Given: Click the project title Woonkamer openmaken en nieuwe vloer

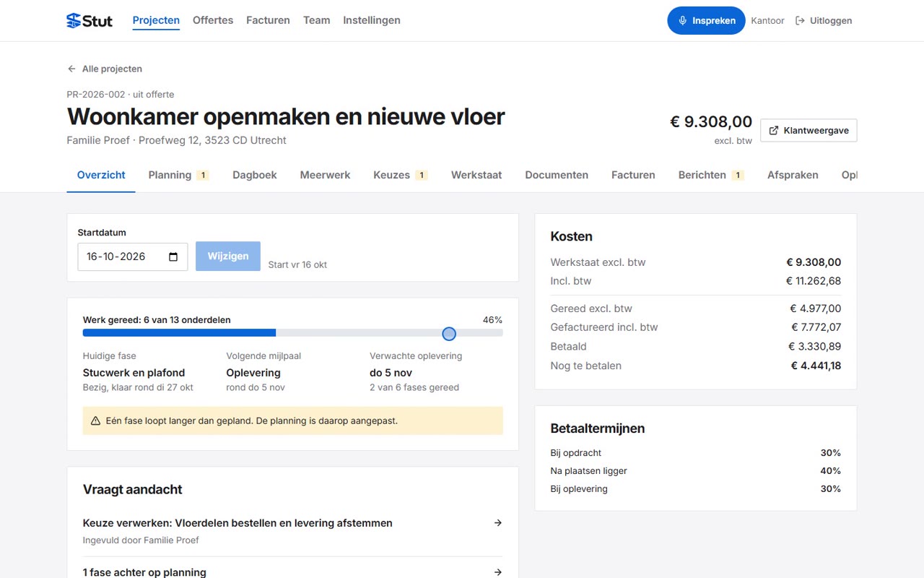Looking at the screenshot, I should (286, 116).
